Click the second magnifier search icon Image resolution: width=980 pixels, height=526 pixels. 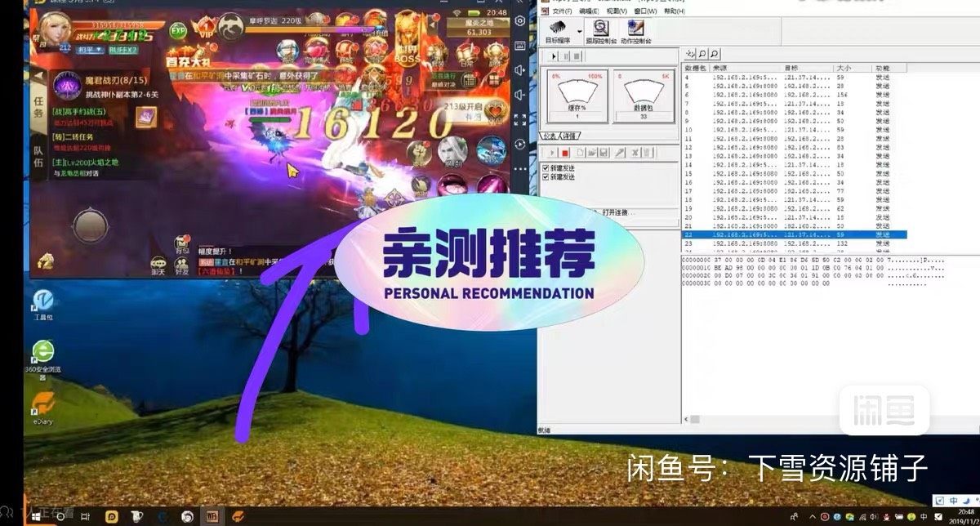pos(715,54)
